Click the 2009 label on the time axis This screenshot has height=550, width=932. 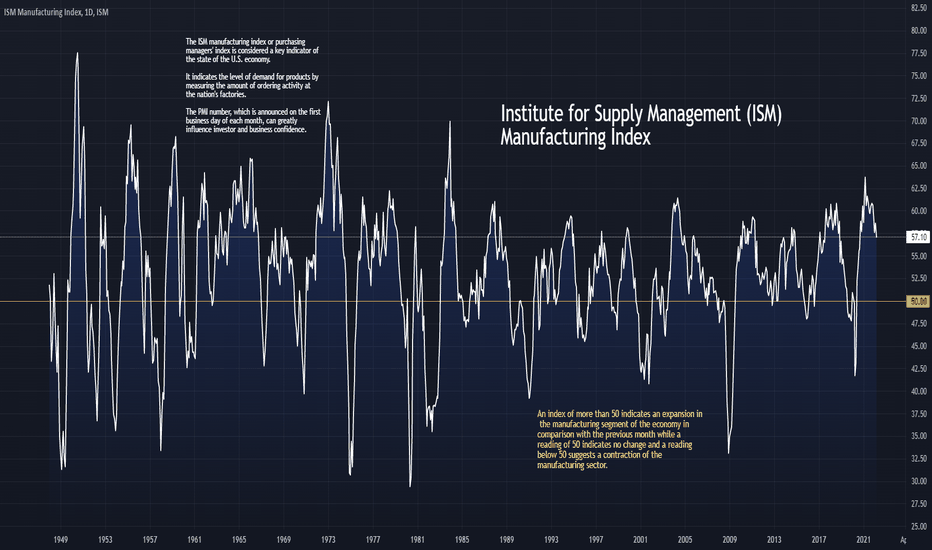[729, 540]
